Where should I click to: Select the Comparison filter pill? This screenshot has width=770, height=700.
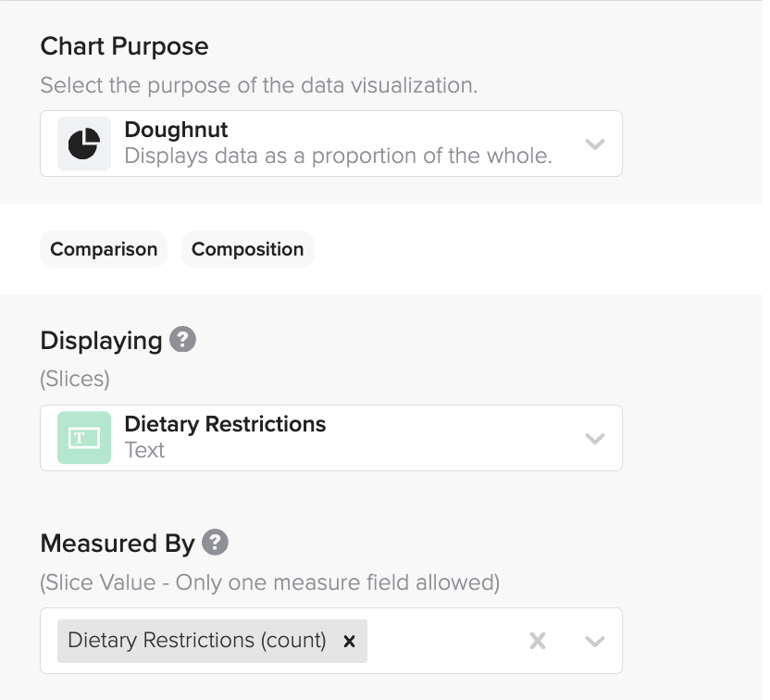103,248
